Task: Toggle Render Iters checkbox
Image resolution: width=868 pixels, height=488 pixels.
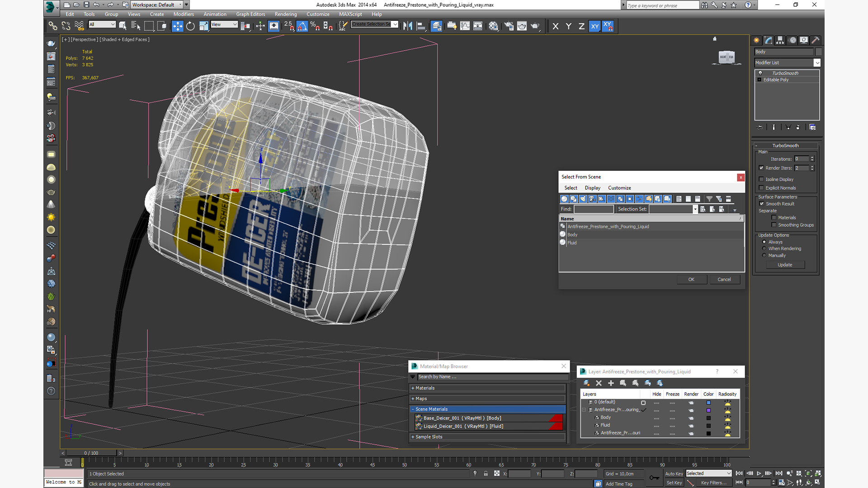Action: [761, 168]
